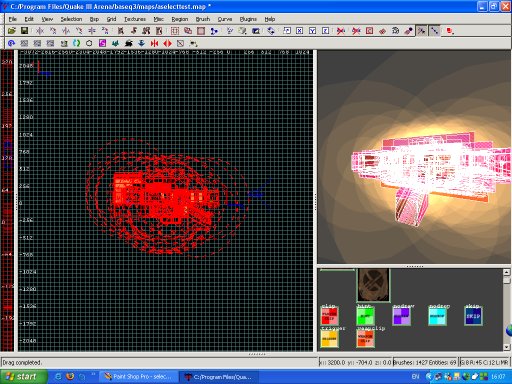
Task: Click the blue camera cubic-clip icon
Action: pyautogui.click(x=256, y=31)
